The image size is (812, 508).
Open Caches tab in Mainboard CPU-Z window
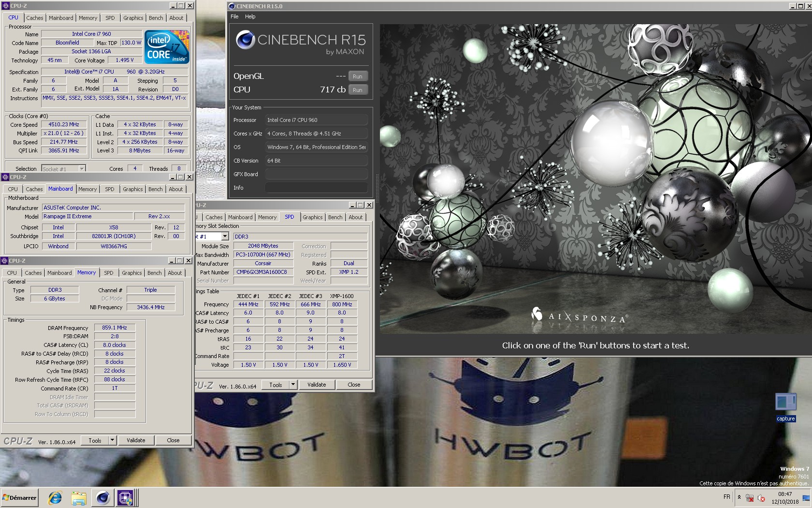[x=34, y=189]
